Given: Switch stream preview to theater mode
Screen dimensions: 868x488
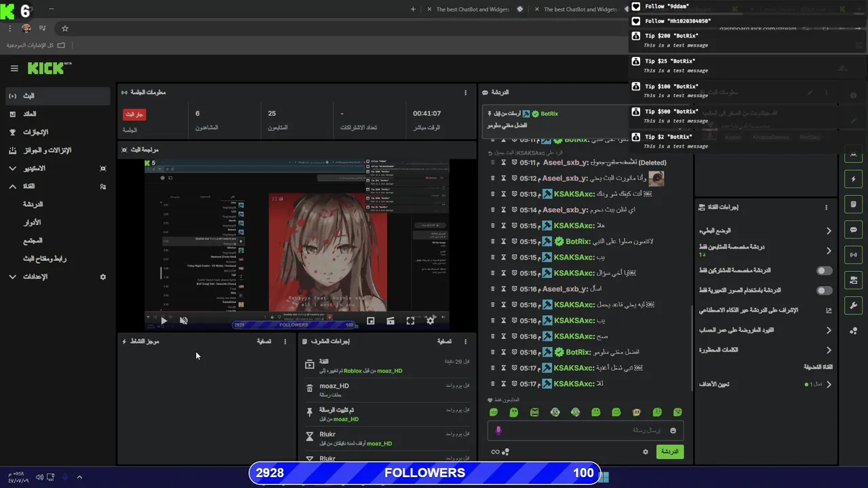Looking at the screenshot, I should point(391,321).
